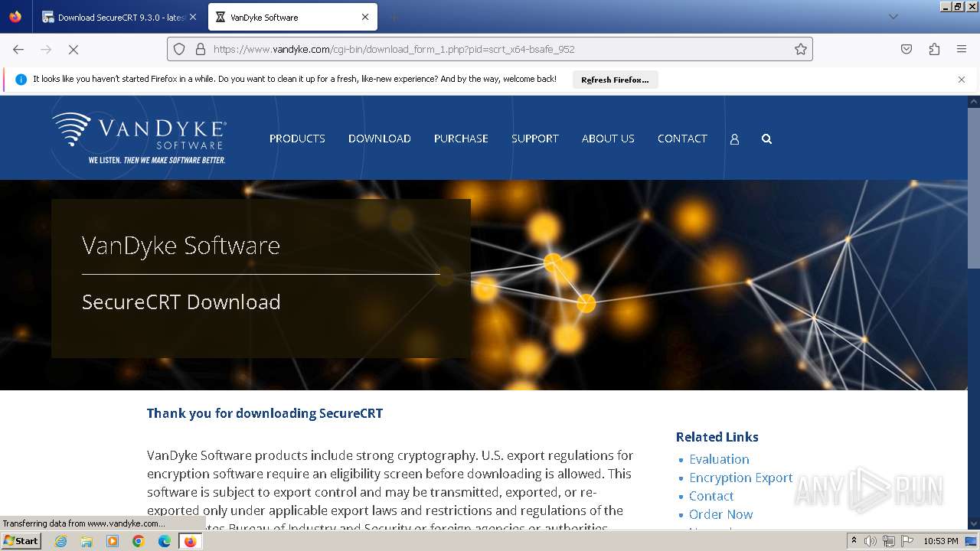Click scrollbar down arrow
980x551 pixels.
tap(973, 524)
